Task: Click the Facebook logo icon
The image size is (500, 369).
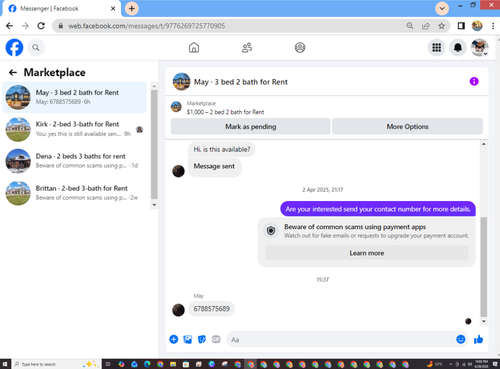Action: (14, 47)
